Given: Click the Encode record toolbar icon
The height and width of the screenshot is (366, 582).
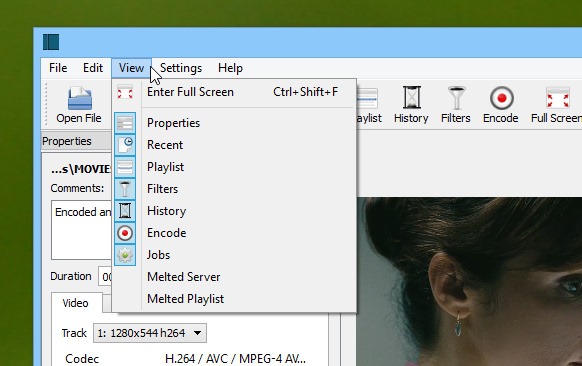Looking at the screenshot, I should pos(501,98).
